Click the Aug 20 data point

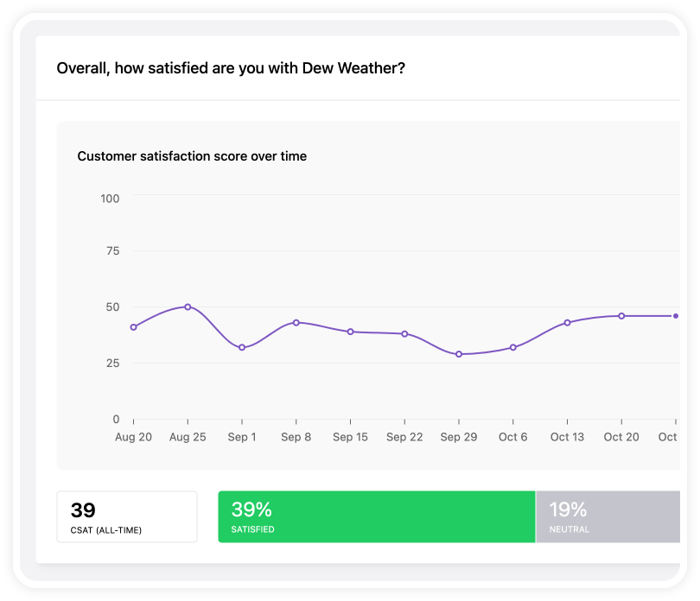click(x=133, y=327)
